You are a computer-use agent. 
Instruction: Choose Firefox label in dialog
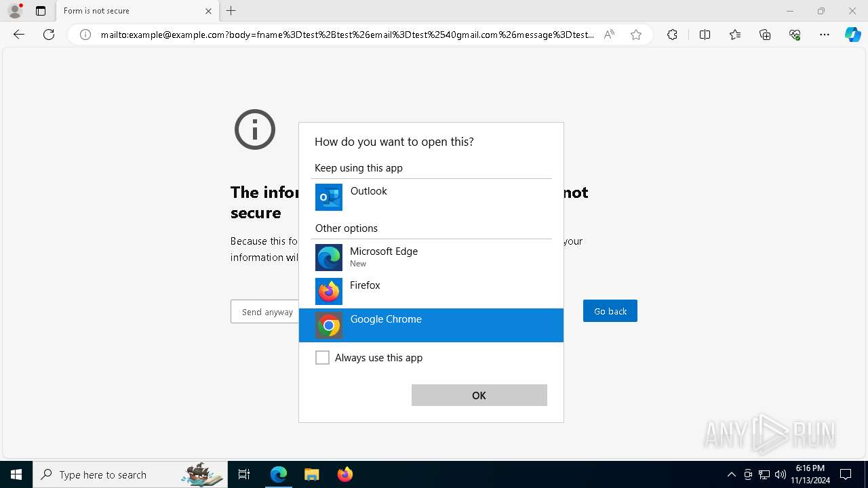point(365,285)
